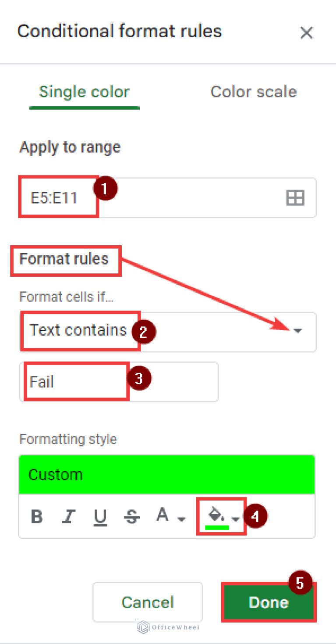This screenshot has width=336, height=644.
Task: Switch to the Color scale tab
Action: pyautogui.click(x=253, y=92)
